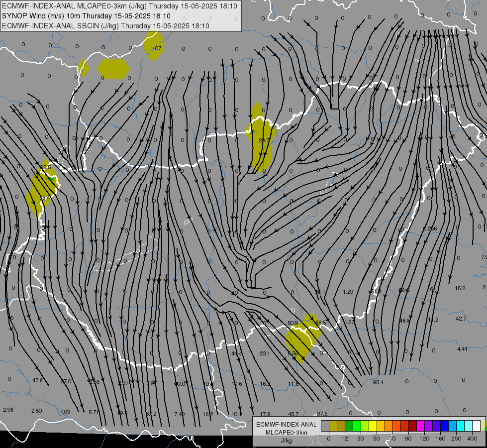Viewport: 487px width, 448px height.
Task: Click the map value 42.7
Action: (x=461, y=319)
